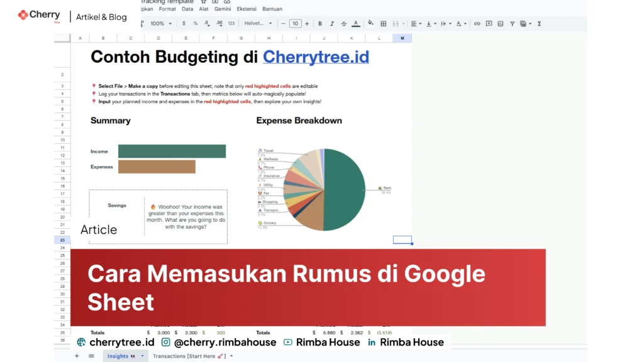
Task: Select row 23 header
Action: point(62,240)
